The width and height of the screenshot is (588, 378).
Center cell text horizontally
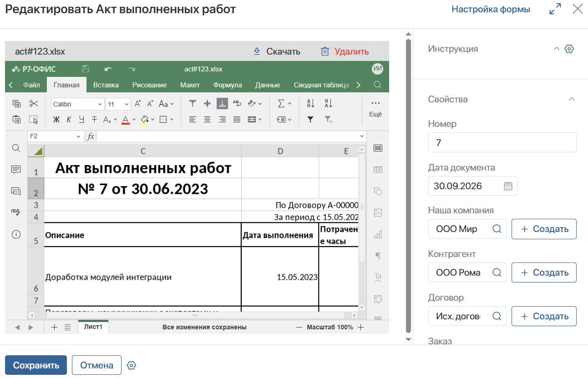click(208, 120)
